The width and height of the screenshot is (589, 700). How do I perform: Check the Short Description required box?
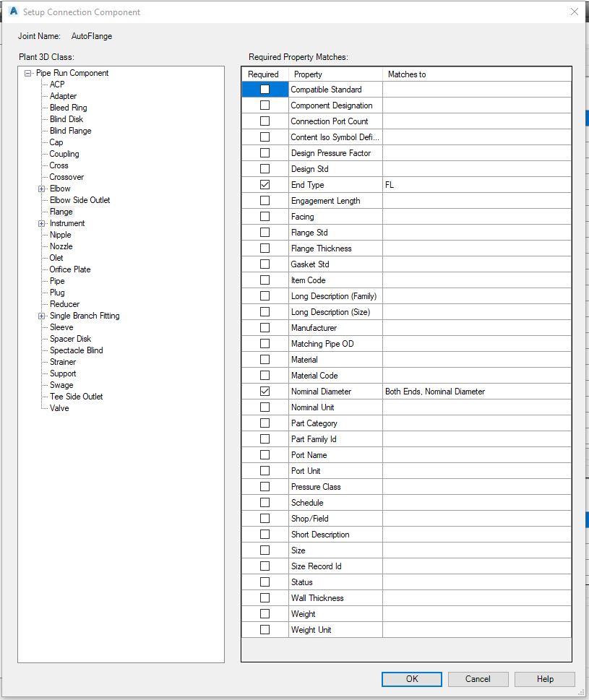coord(265,534)
